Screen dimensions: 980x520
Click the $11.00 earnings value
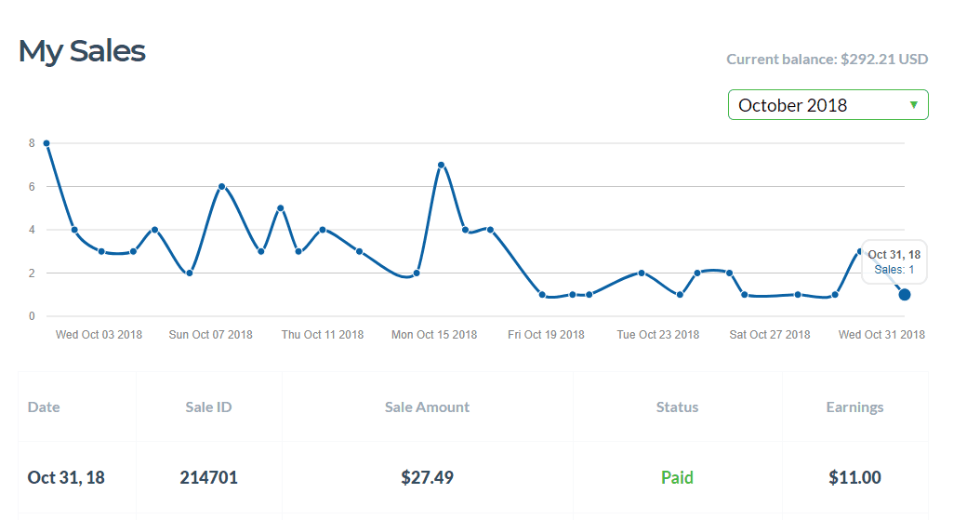point(854,477)
